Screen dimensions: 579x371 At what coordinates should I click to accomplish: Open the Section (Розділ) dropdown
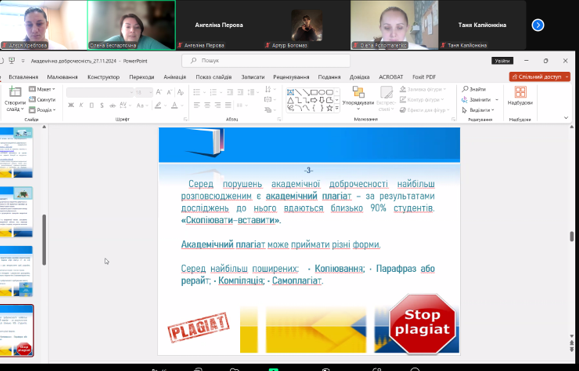(42, 110)
